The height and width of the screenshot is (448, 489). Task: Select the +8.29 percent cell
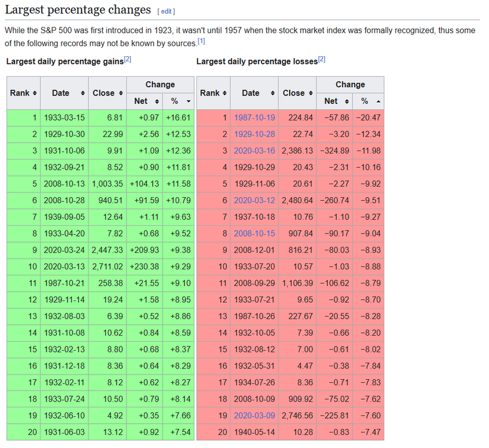(x=179, y=366)
